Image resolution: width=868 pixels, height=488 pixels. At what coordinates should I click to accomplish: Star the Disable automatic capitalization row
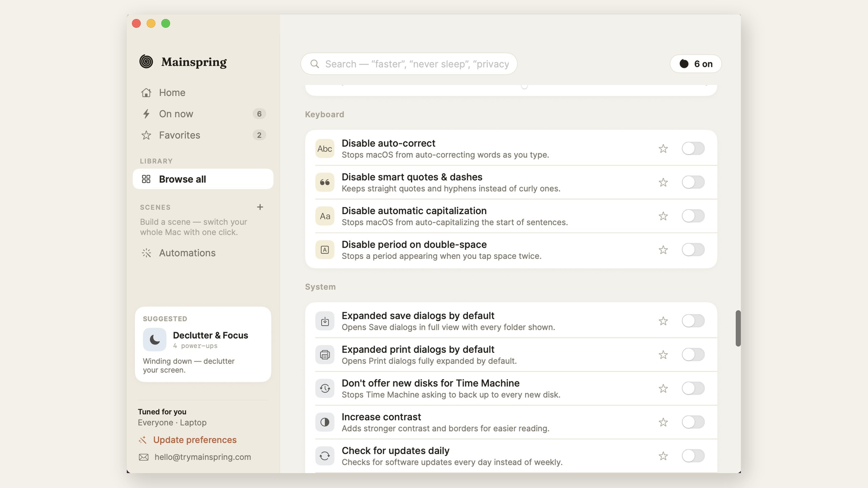(663, 216)
